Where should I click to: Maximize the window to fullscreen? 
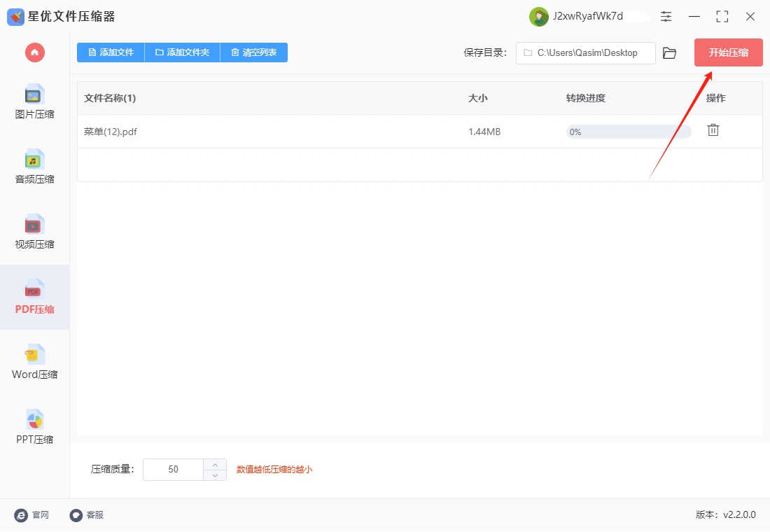tap(722, 17)
